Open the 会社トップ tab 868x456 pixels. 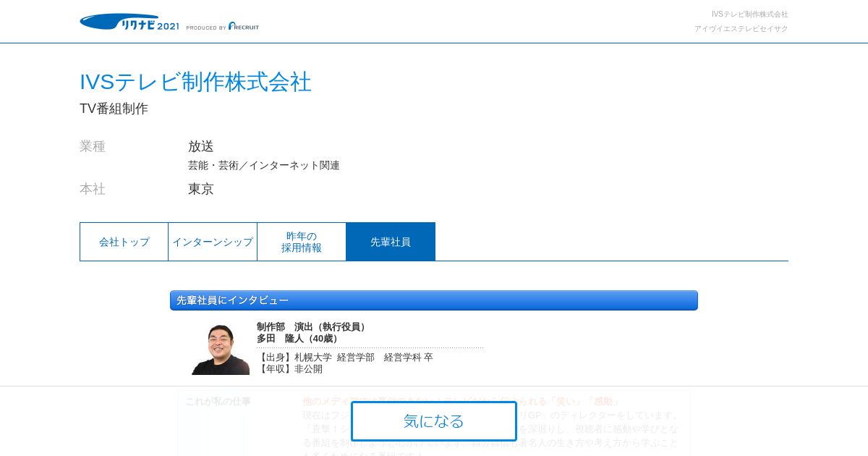[x=124, y=242]
